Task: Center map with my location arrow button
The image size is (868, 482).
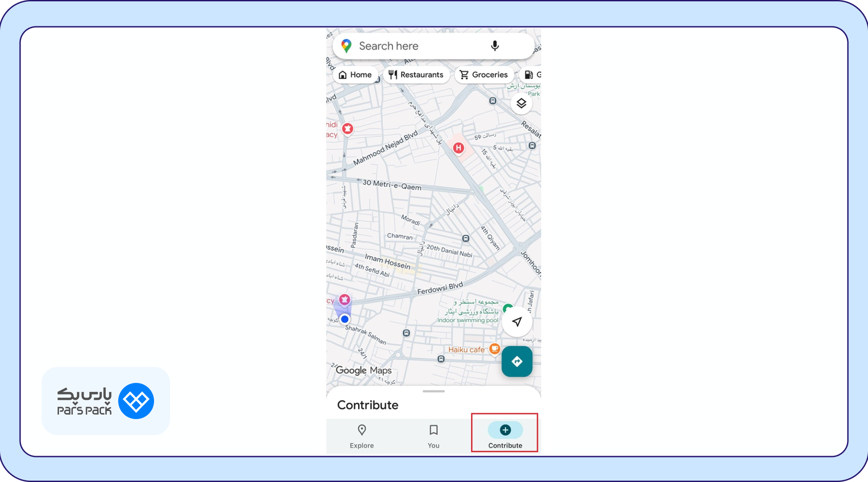Action: [x=517, y=322]
